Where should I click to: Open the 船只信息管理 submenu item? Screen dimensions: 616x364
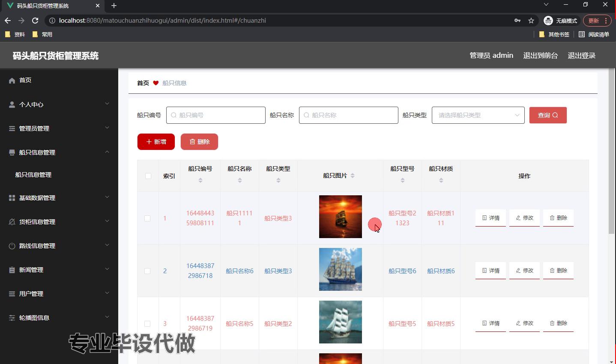click(33, 175)
